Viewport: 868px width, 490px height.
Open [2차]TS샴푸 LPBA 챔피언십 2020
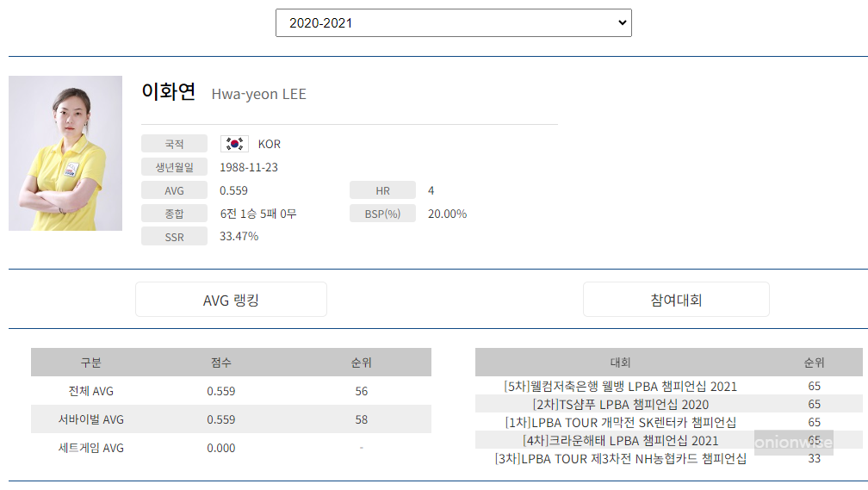(x=621, y=404)
